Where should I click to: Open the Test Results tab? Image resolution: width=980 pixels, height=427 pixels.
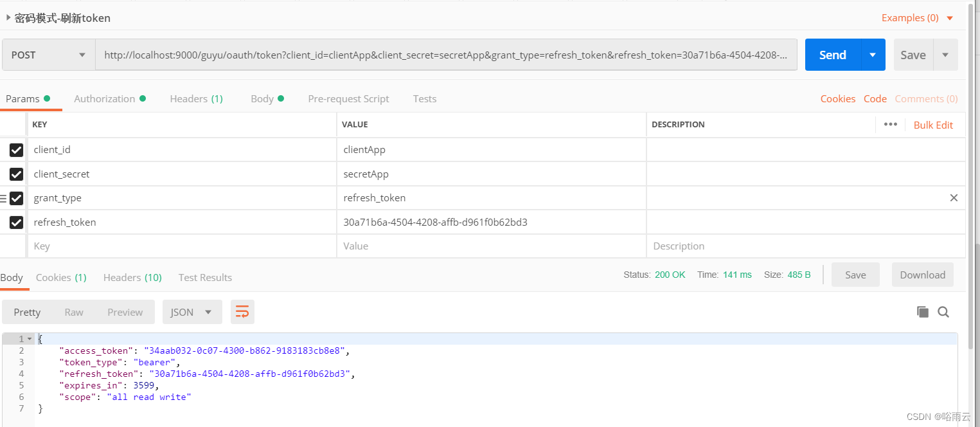(x=205, y=278)
